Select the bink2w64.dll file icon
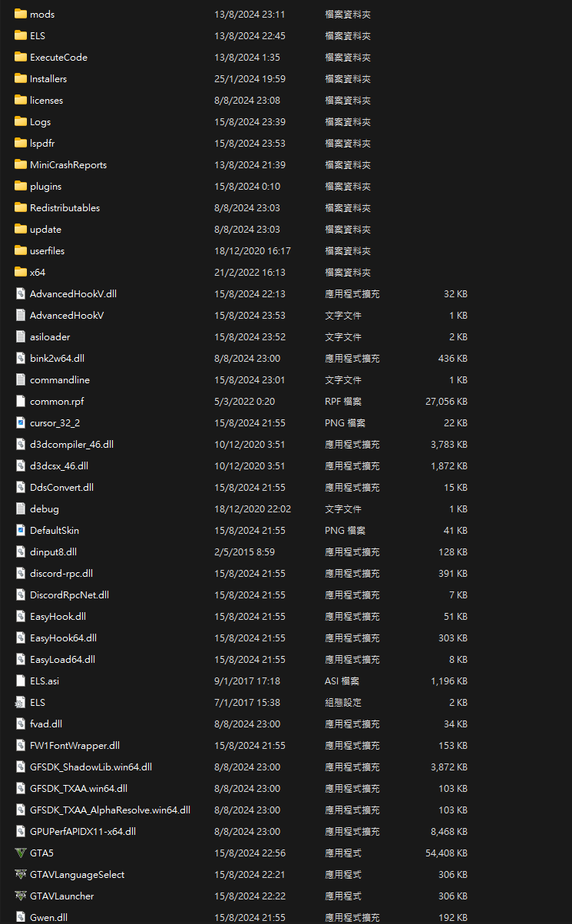Image resolution: width=572 pixels, height=924 pixels. click(21, 358)
